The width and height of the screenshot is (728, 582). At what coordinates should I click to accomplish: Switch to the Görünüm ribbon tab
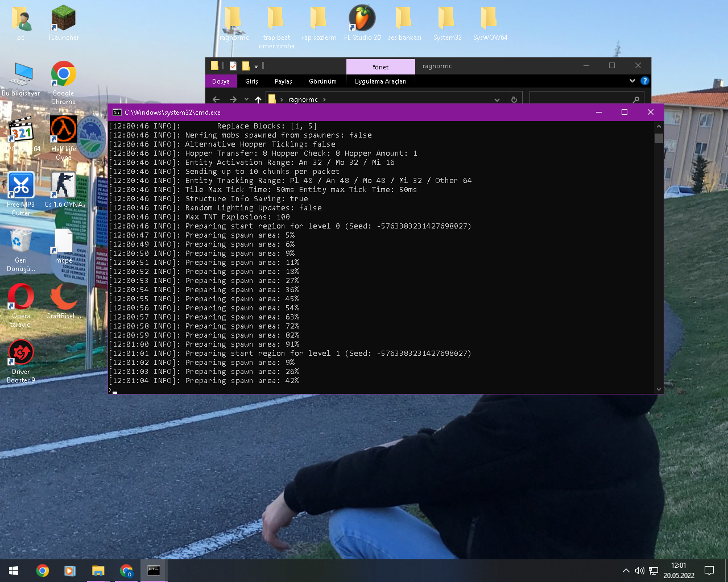pos(322,81)
